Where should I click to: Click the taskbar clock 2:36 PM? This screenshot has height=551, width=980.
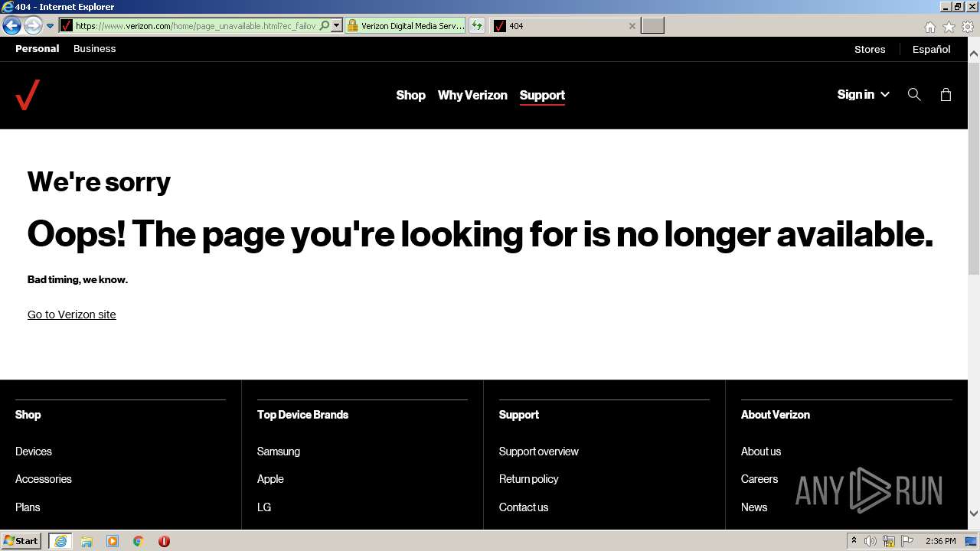[x=940, y=541]
